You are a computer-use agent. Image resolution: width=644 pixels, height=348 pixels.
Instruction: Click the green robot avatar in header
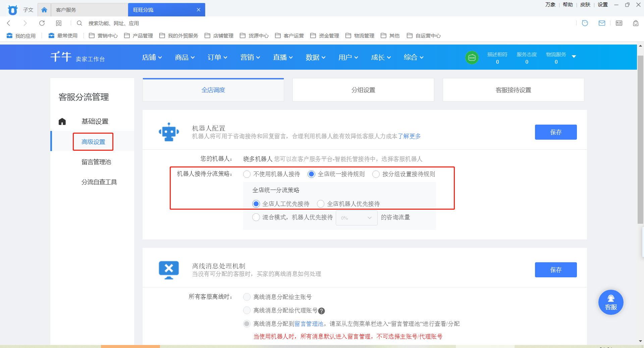472,58
